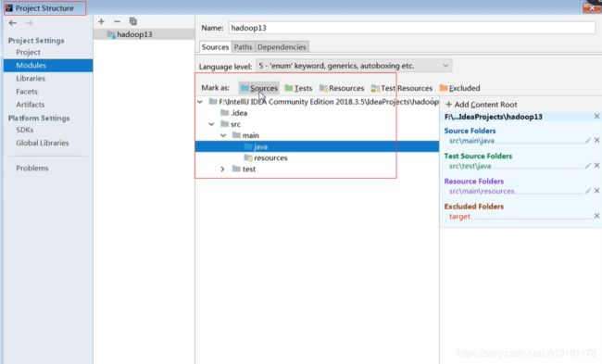Click the back navigation arrow

coord(13,23)
